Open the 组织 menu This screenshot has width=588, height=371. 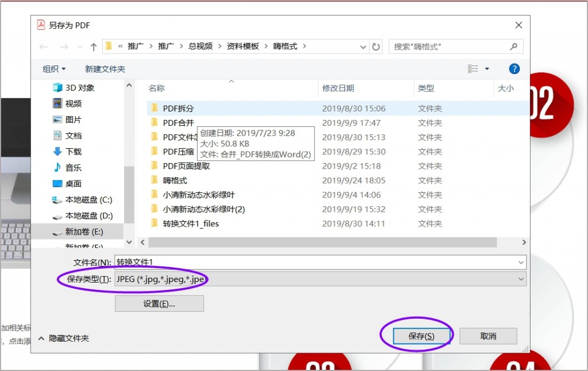pyautogui.click(x=54, y=69)
